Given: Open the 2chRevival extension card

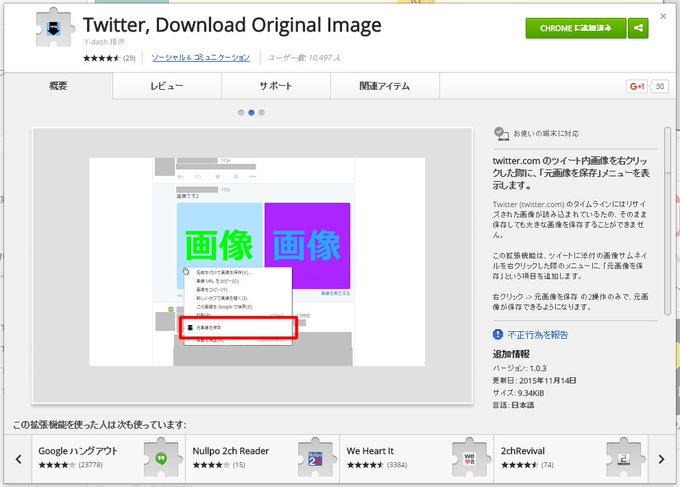Looking at the screenshot, I should (x=571, y=459).
